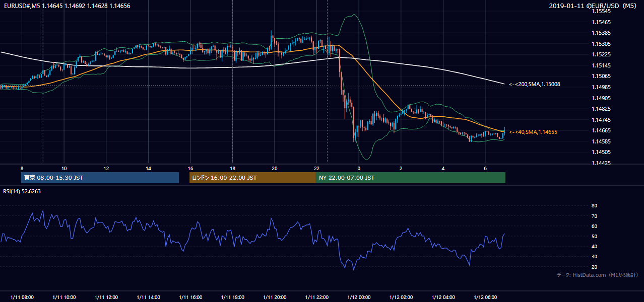Click the 1/12 00:00 bottom time label

coord(358,297)
